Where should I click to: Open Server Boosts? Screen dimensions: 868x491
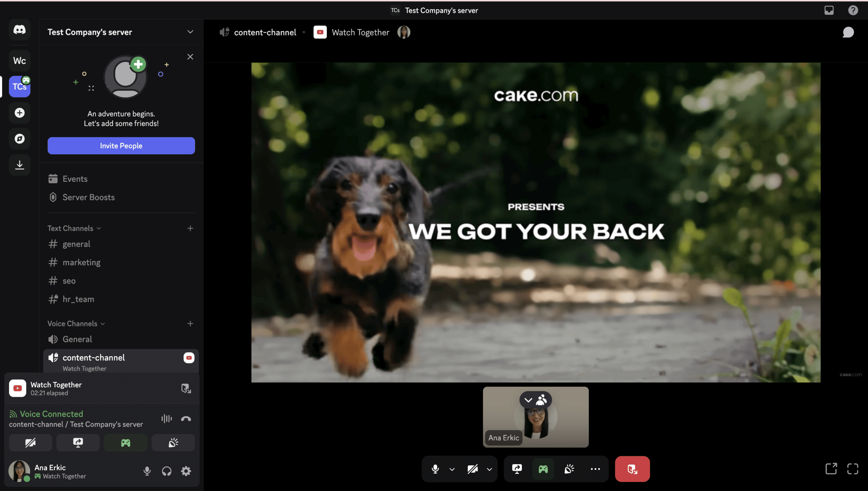point(121,197)
